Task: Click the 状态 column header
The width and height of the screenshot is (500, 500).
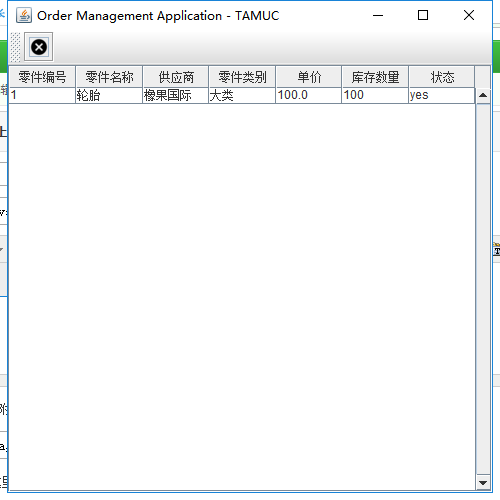Action: 442,77
